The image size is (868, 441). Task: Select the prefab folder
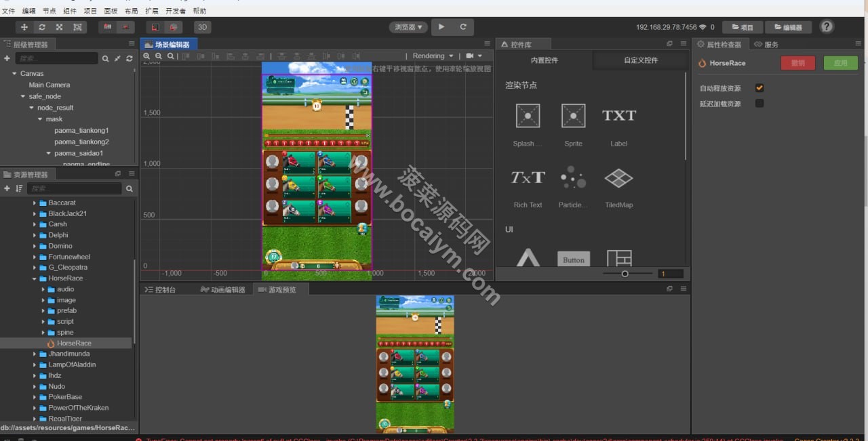click(x=66, y=311)
